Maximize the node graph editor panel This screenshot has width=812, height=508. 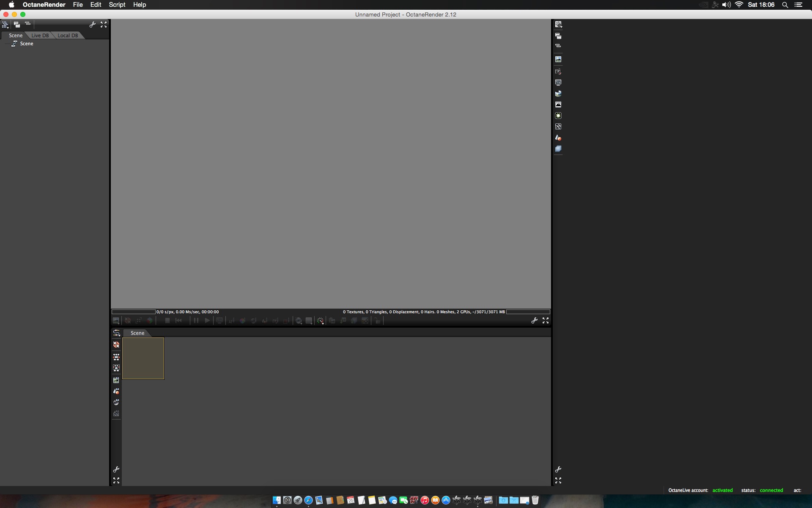click(x=116, y=480)
